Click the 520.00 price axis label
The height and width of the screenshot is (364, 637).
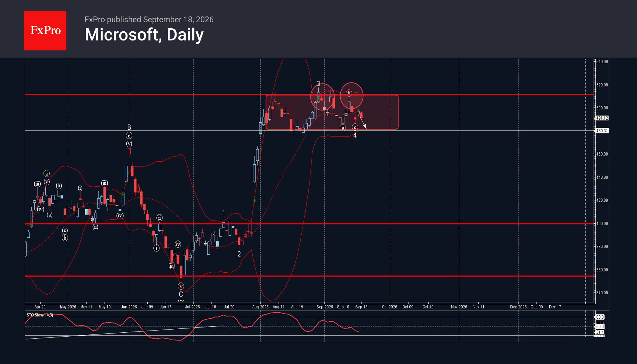pos(602,85)
